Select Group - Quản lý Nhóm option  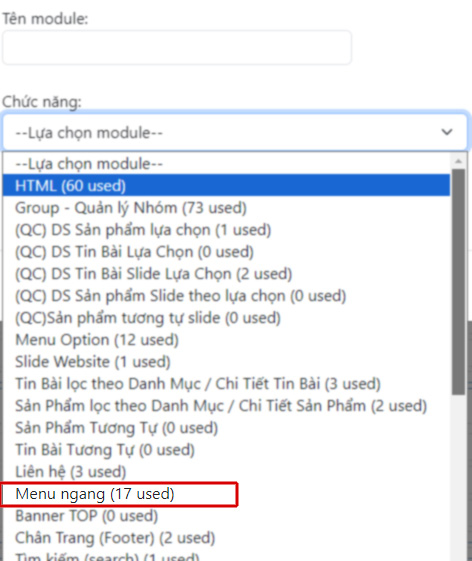(x=226, y=208)
